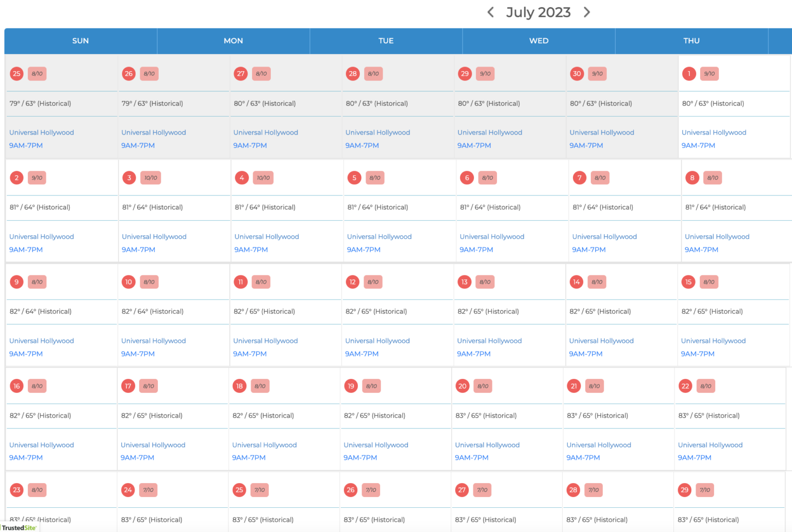Screen dimensions: 792x532
Task: Click the red date circle 2
Action: point(16,178)
